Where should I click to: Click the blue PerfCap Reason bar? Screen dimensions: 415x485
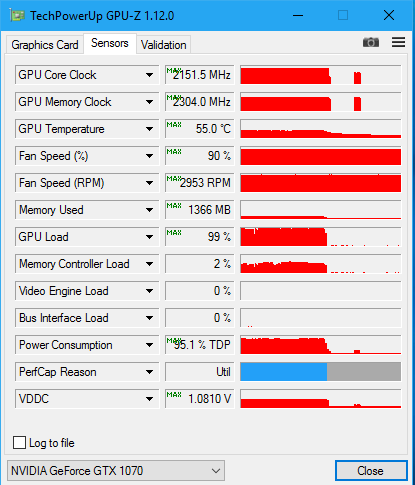(284, 372)
